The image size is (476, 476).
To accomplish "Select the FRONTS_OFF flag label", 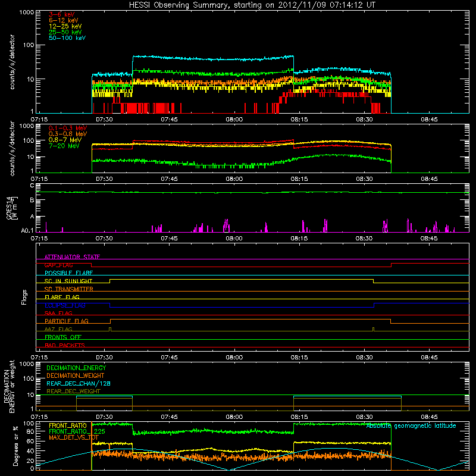I will coord(63,337).
